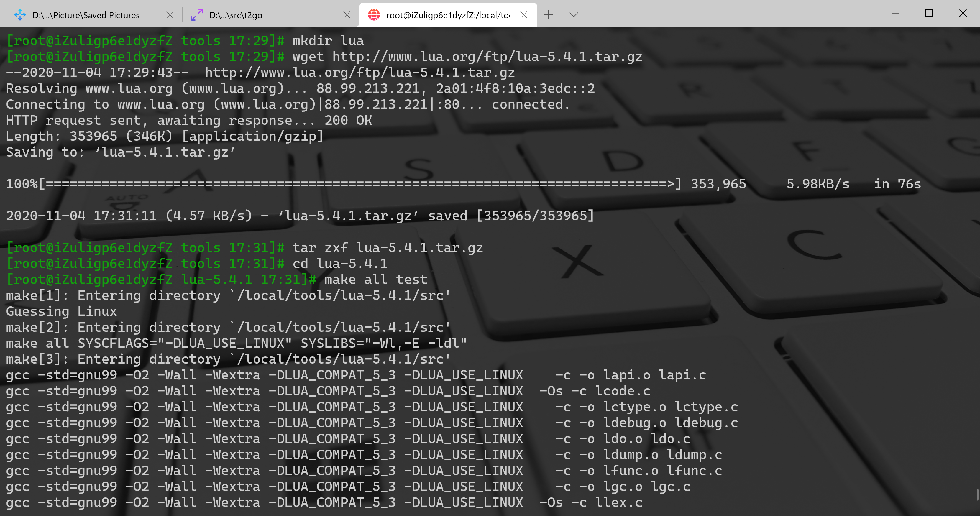Click the 'Resolving www.lua.org' line
The height and width of the screenshot is (516, 980).
click(x=300, y=88)
